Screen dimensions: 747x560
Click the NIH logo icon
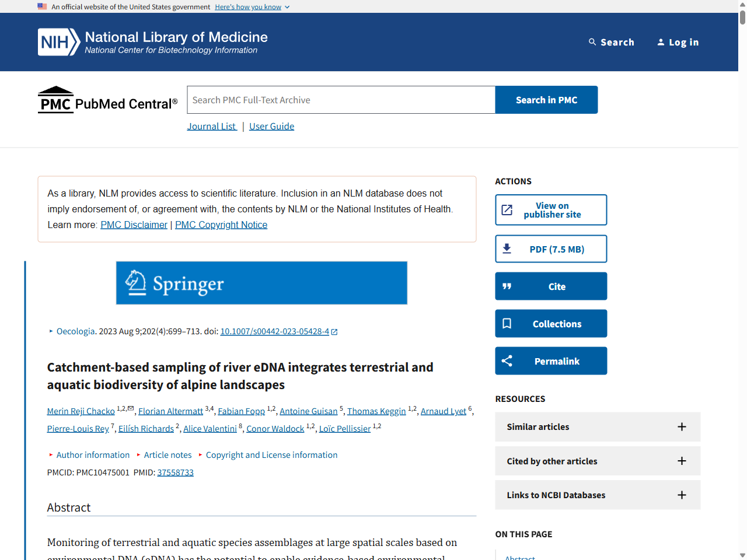(x=59, y=42)
